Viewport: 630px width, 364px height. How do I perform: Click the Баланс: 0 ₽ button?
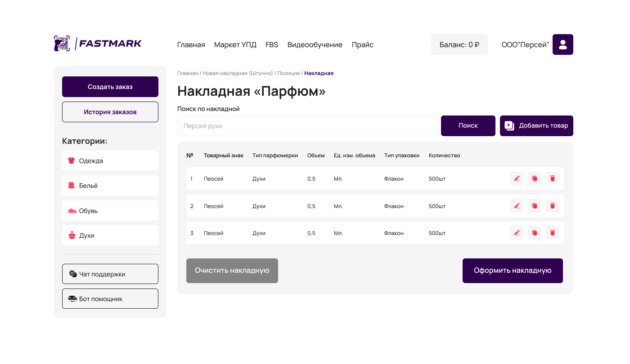[459, 44]
